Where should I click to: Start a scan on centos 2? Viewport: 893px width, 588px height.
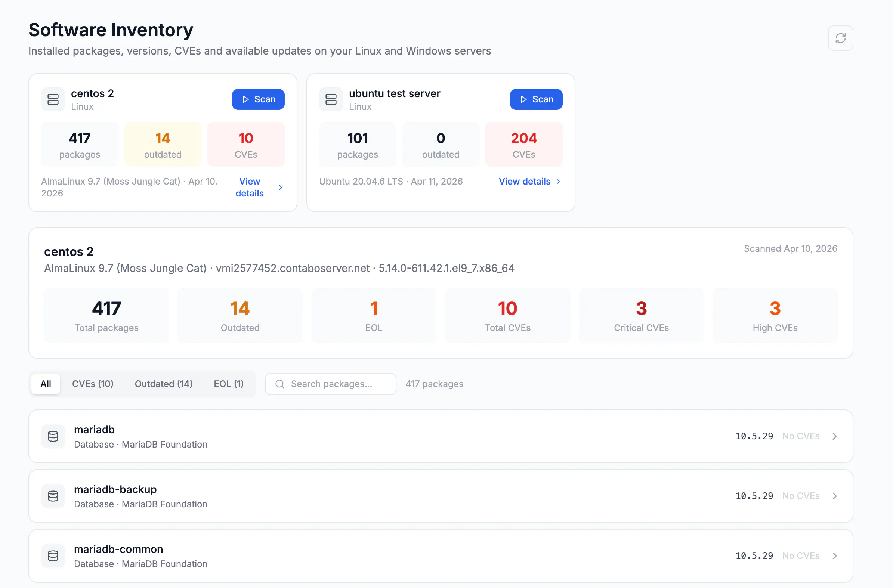click(x=258, y=99)
